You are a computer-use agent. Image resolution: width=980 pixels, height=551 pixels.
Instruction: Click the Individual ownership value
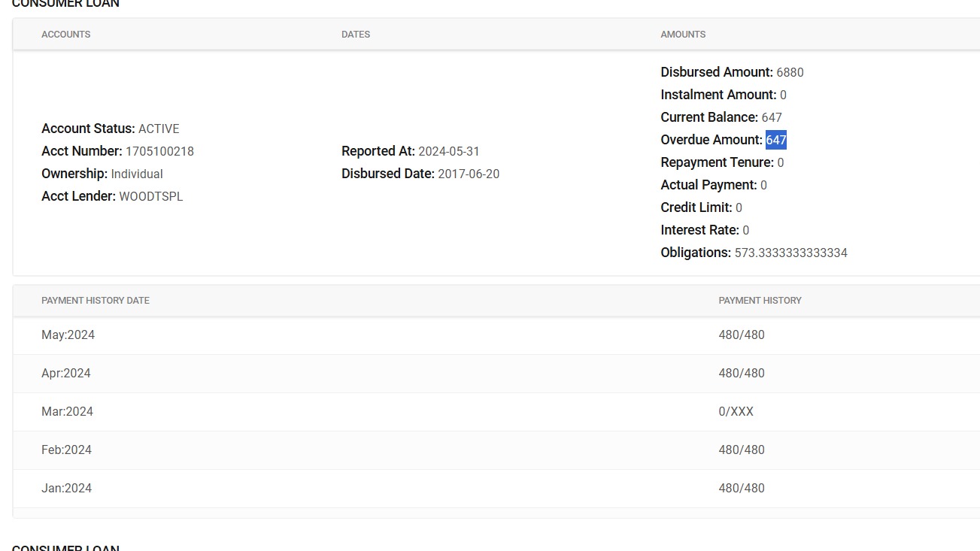tap(137, 174)
